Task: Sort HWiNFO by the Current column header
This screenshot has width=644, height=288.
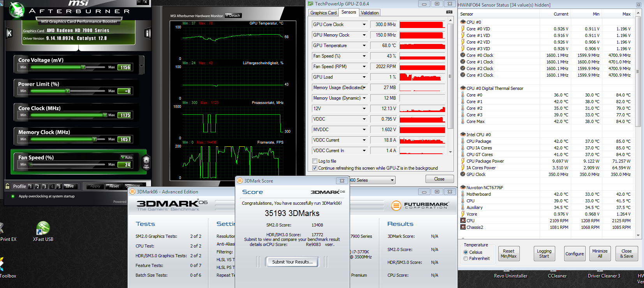Action: click(561, 14)
